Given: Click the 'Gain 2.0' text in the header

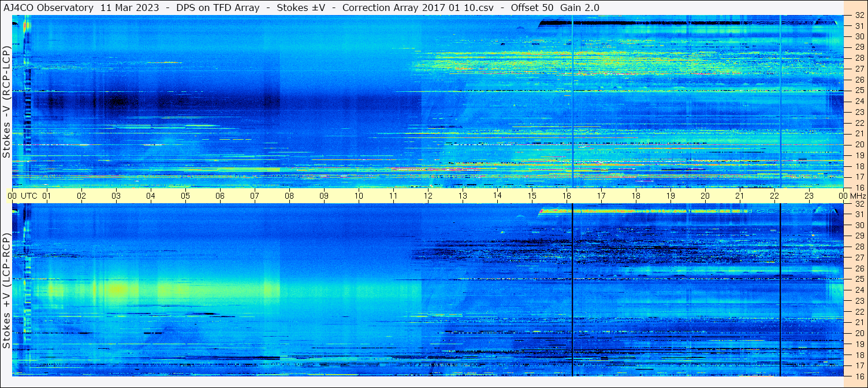Looking at the screenshot, I should click(580, 8).
